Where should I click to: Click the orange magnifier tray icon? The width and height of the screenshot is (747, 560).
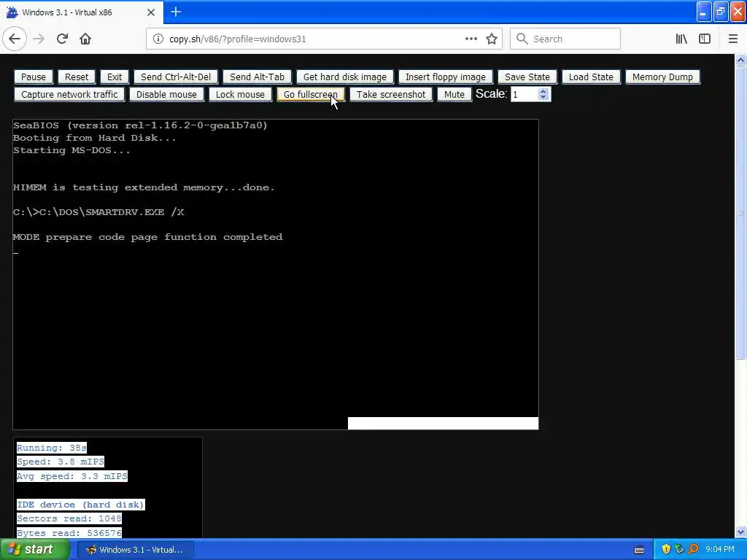(693, 550)
